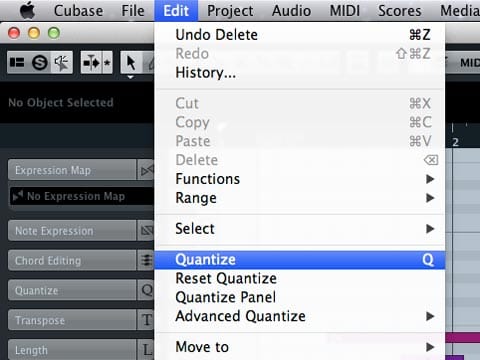
Task: Expand the Transpose inspector section
Action: (x=72, y=320)
